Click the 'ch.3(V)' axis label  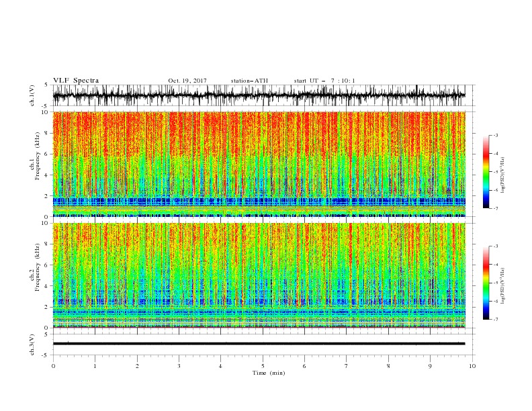[x=32, y=345]
